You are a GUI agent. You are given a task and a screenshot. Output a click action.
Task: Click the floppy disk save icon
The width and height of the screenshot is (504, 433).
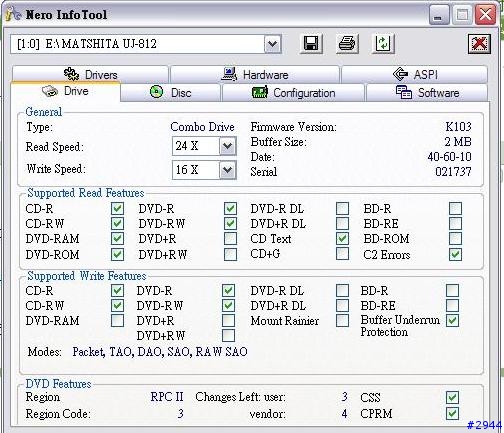[x=311, y=44]
